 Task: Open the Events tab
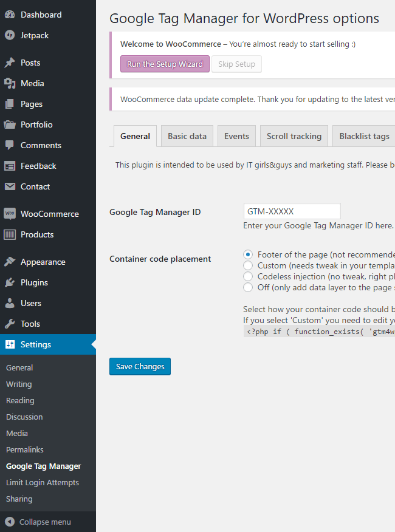click(237, 136)
